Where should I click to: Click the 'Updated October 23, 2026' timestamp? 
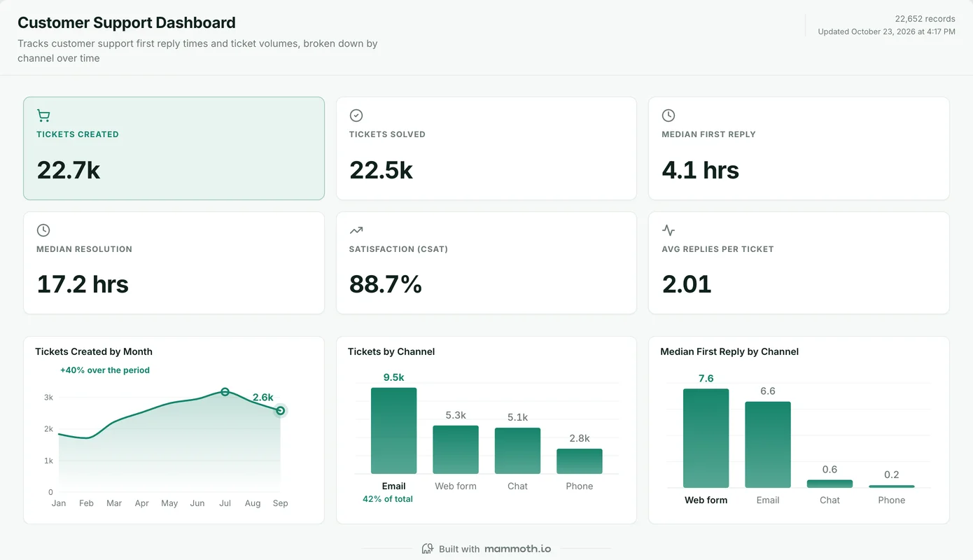click(887, 31)
